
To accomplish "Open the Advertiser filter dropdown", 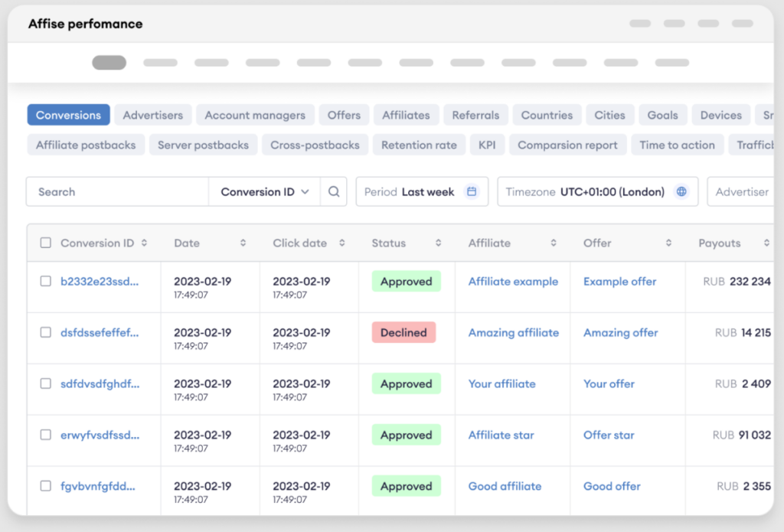I will (x=741, y=192).
